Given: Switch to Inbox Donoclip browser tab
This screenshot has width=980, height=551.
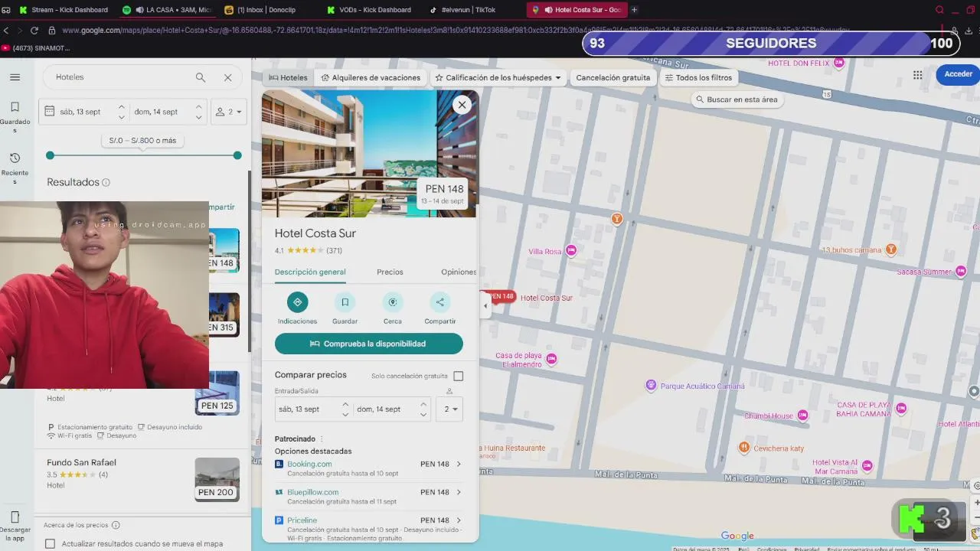Looking at the screenshot, I should [266, 10].
